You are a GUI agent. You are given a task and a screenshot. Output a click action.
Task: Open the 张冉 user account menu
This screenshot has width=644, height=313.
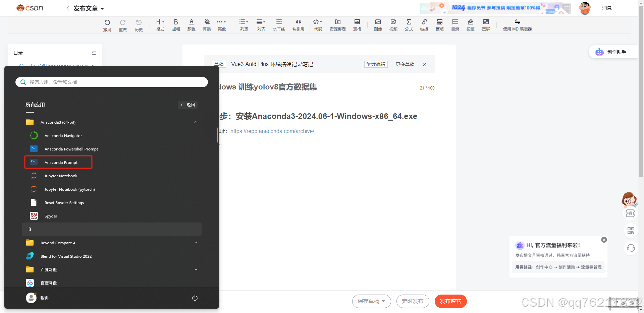tap(38, 298)
